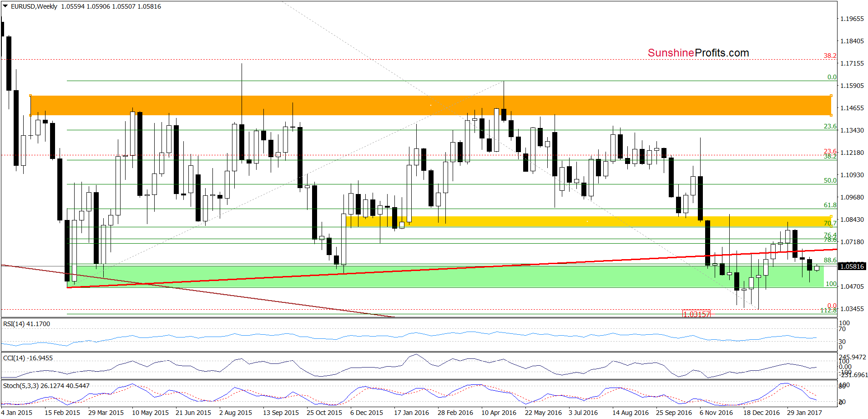Select the orange resistance zone rectangle
The image size is (868, 419).
431,105
